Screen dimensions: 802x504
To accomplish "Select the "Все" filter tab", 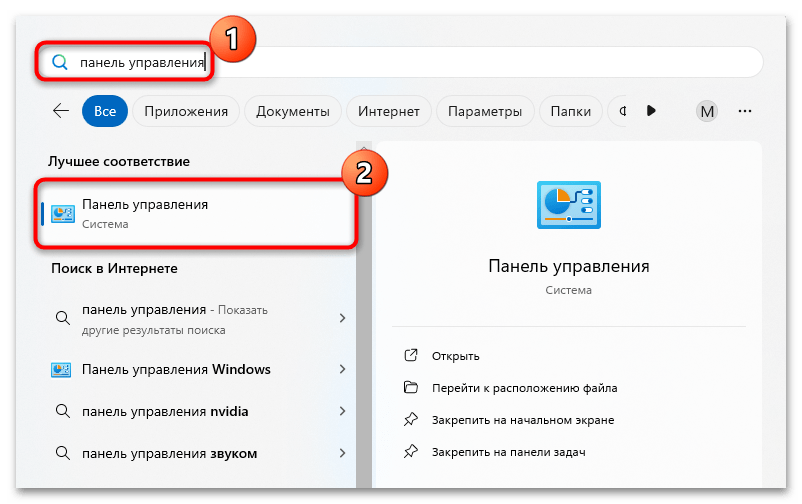I will [105, 111].
